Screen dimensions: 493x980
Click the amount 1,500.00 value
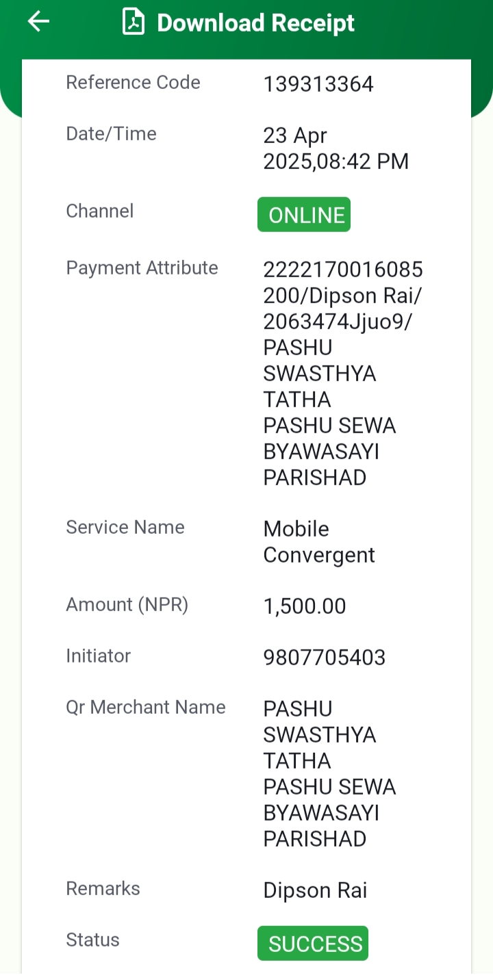point(305,606)
